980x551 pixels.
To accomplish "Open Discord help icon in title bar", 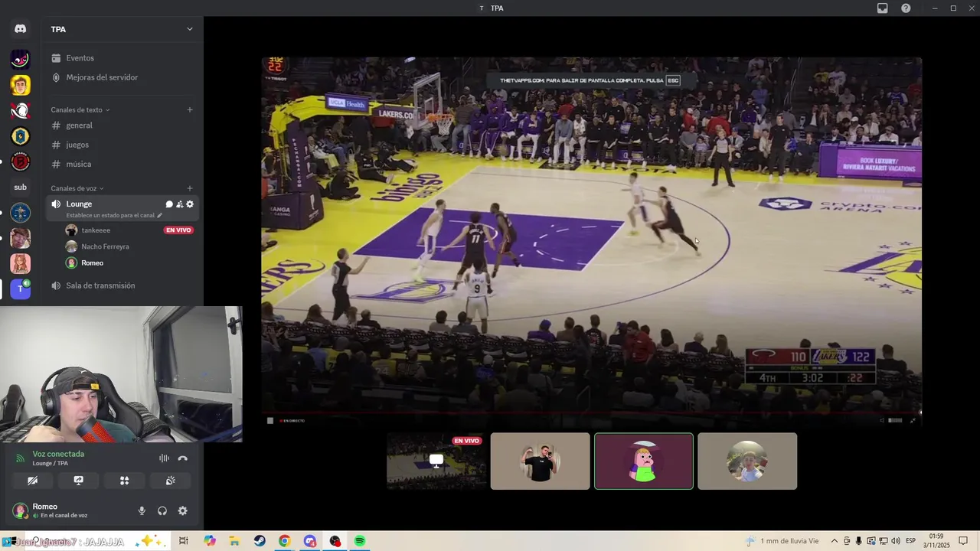I will (x=906, y=8).
